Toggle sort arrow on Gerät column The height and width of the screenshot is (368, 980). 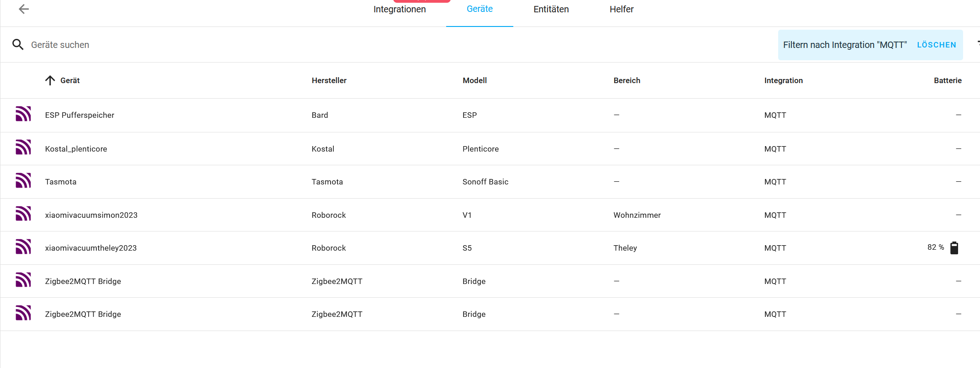(x=50, y=80)
